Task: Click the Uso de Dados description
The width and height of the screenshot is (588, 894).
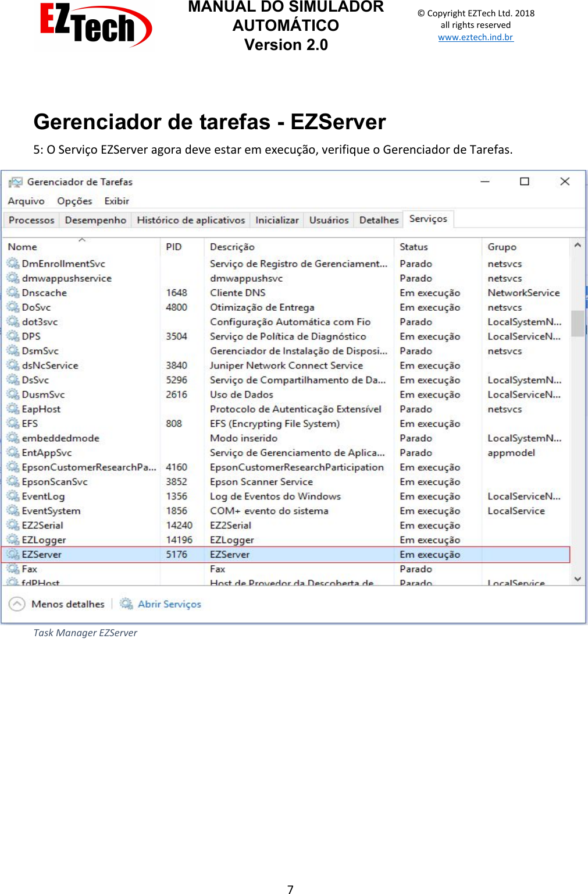Action: click(241, 395)
